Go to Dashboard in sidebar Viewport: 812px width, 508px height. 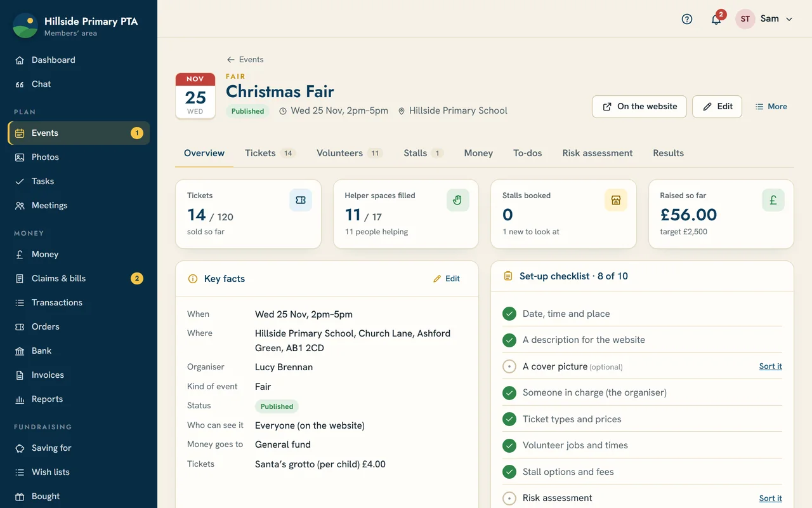(79, 60)
